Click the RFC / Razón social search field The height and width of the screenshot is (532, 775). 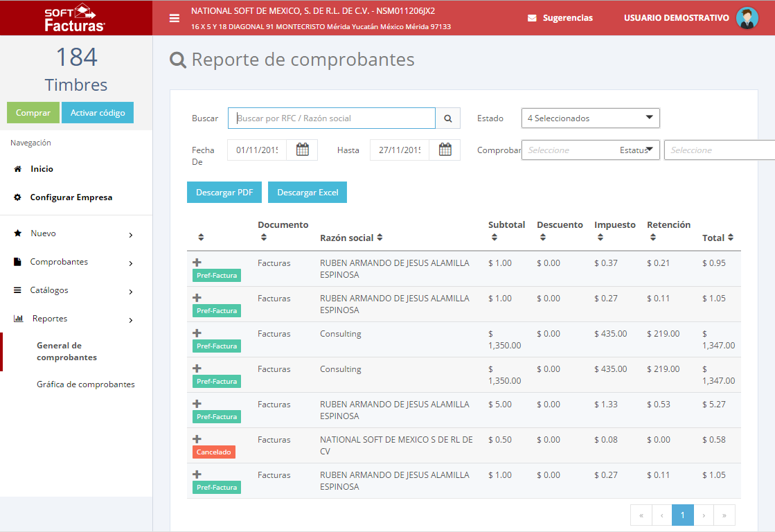332,118
